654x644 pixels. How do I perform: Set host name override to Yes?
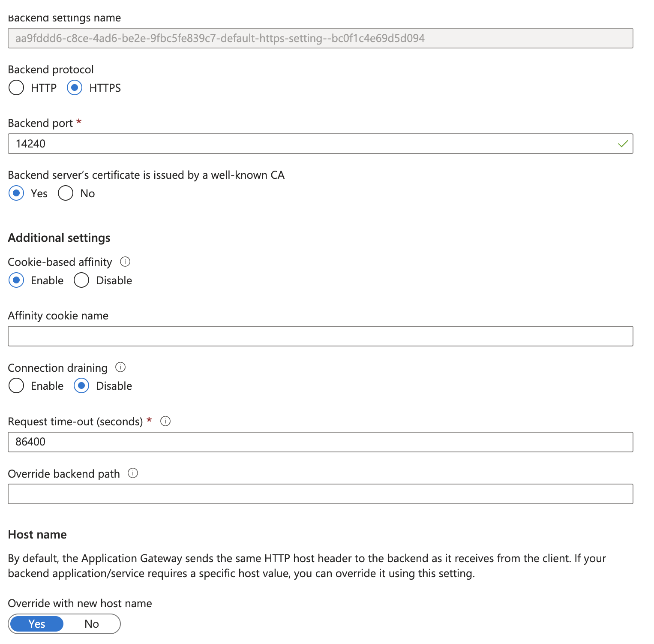pos(37,624)
